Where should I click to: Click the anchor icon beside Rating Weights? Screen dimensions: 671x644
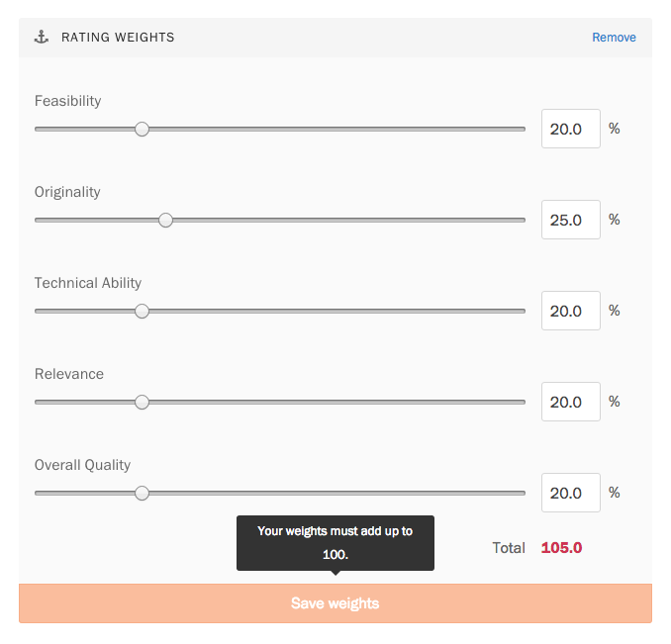pyautogui.click(x=42, y=38)
